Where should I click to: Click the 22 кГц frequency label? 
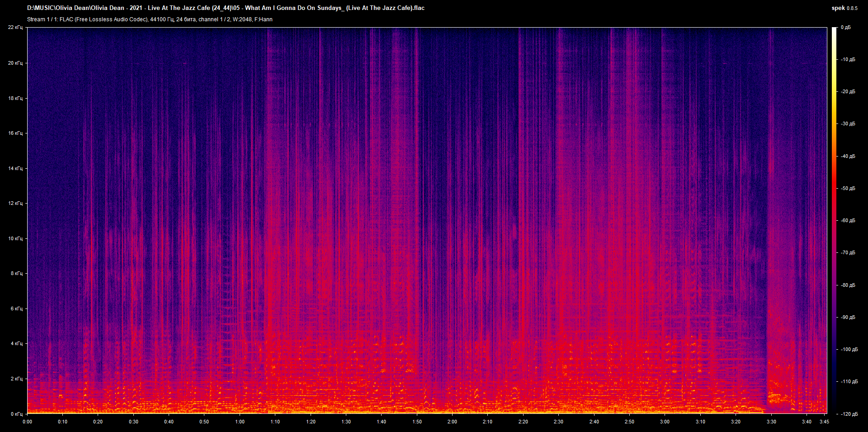click(x=15, y=28)
